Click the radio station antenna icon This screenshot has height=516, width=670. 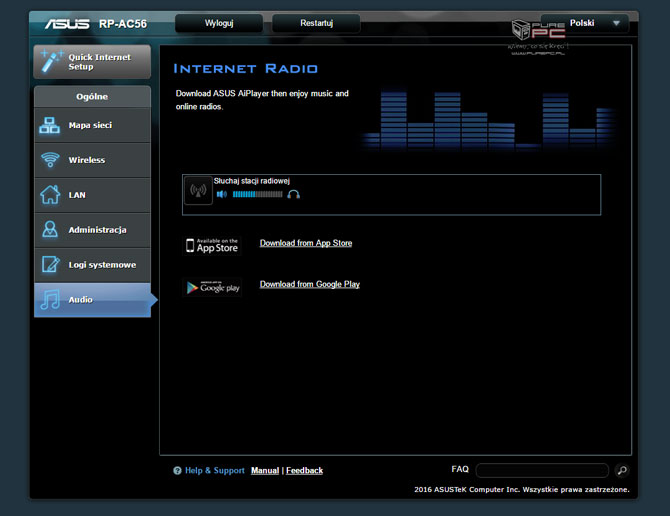point(198,191)
